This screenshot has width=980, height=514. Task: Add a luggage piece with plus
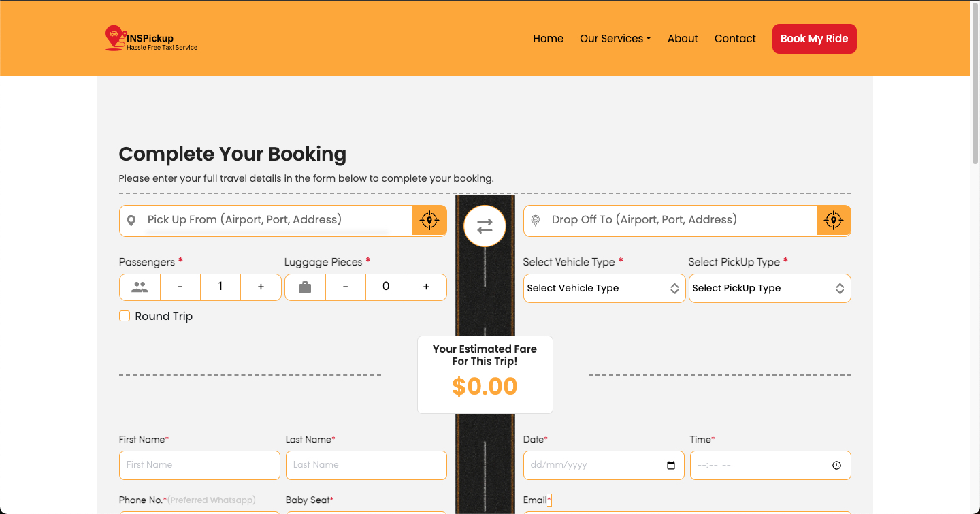426,287
